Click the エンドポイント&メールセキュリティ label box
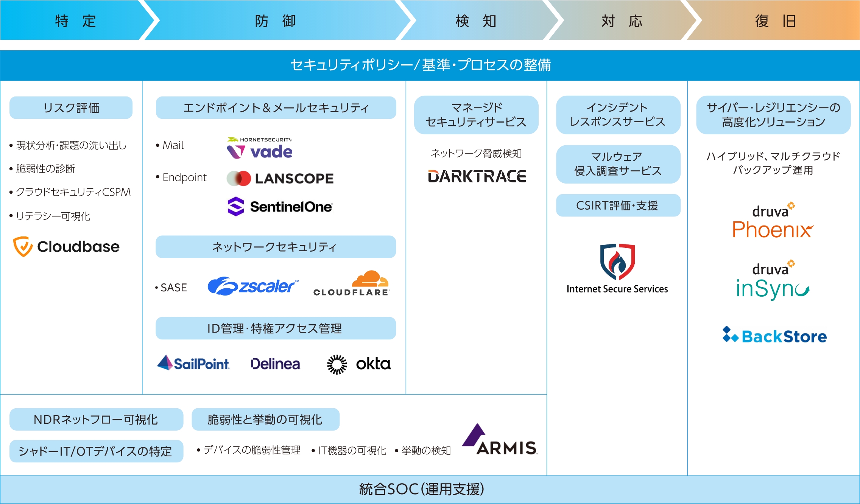This screenshot has height=504, width=860. 276,108
